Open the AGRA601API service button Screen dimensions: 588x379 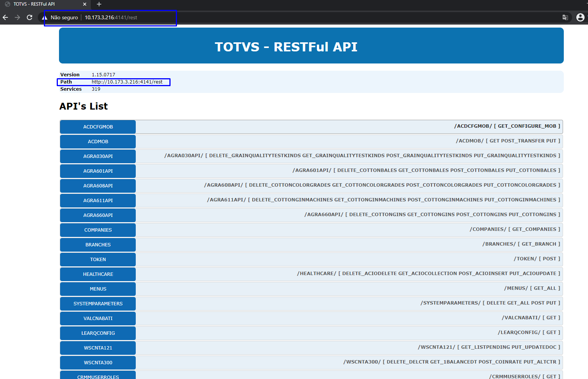tap(98, 171)
